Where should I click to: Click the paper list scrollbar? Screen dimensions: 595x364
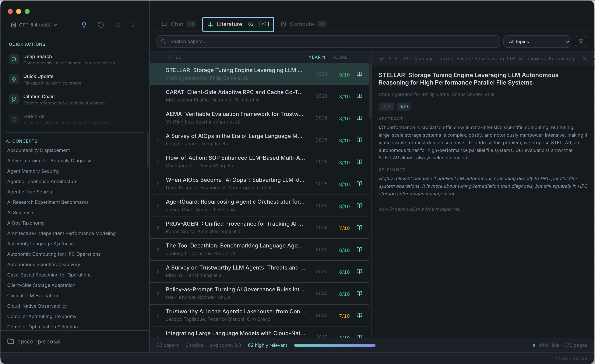pyautogui.click(x=370, y=91)
